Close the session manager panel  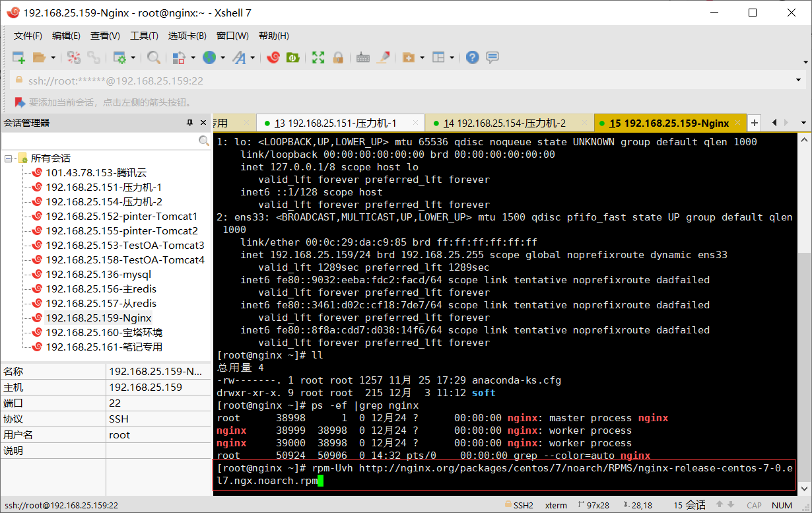tap(203, 123)
